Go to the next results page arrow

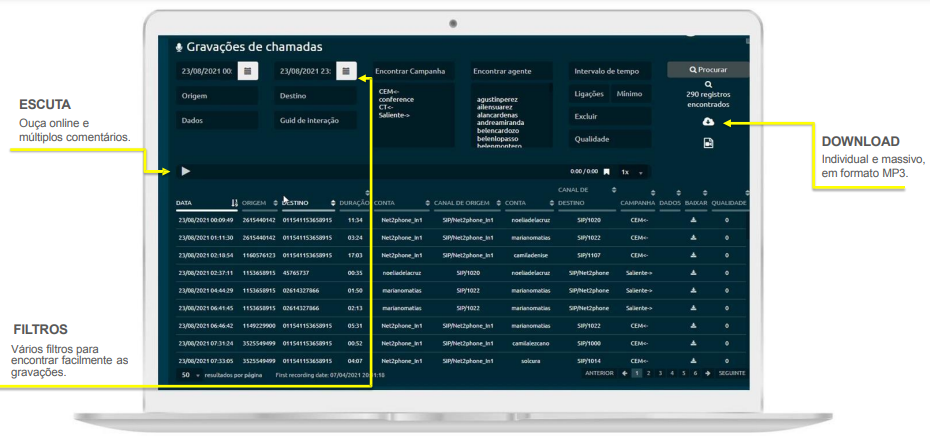(x=707, y=373)
